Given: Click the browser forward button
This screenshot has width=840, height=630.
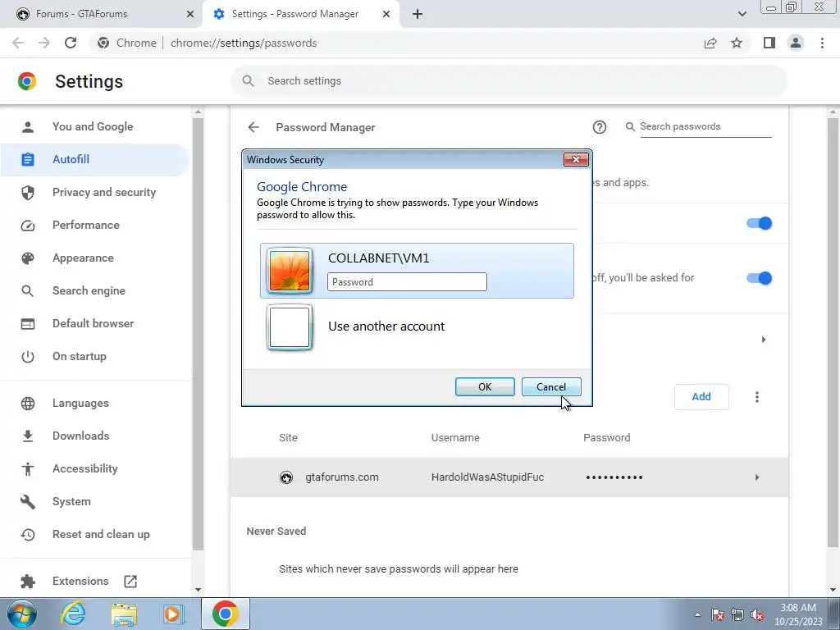Looking at the screenshot, I should pyautogui.click(x=44, y=43).
